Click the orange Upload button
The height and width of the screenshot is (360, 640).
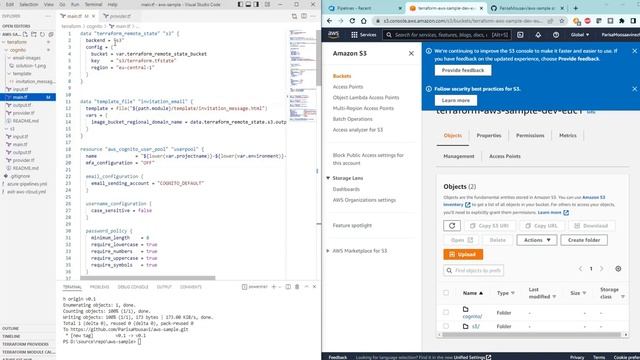pos(463,254)
